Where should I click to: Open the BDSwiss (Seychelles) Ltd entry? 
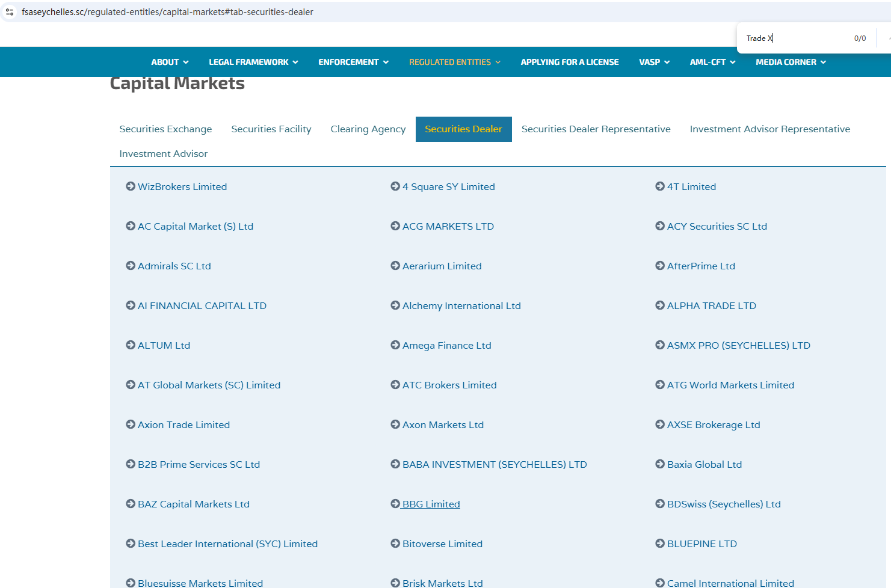[x=723, y=504]
